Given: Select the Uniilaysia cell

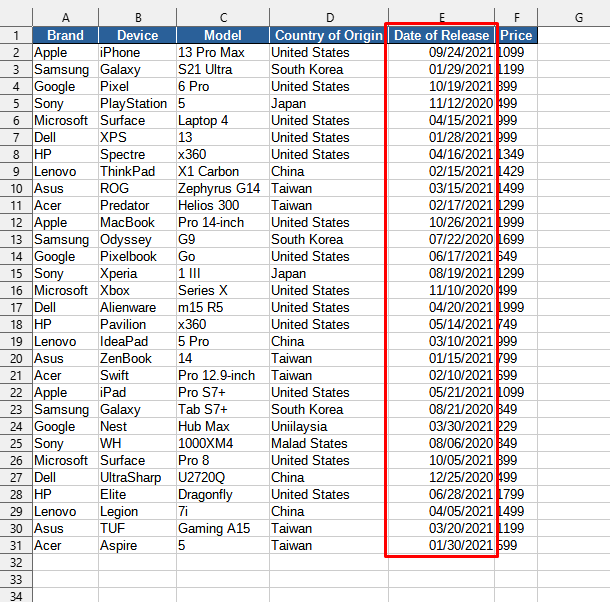Looking at the screenshot, I should pos(329,426).
